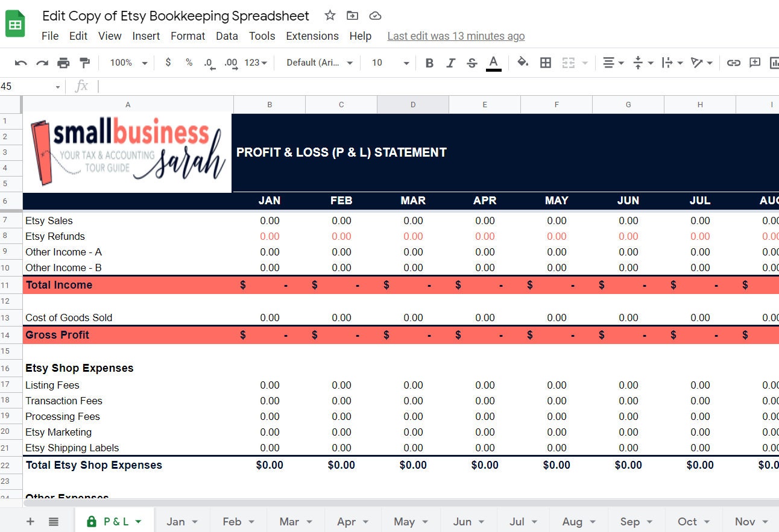Image resolution: width=779 pixels, height=532 pixels.
Task: Open P & L tab dropdown arrow
Action: point(138,522)
